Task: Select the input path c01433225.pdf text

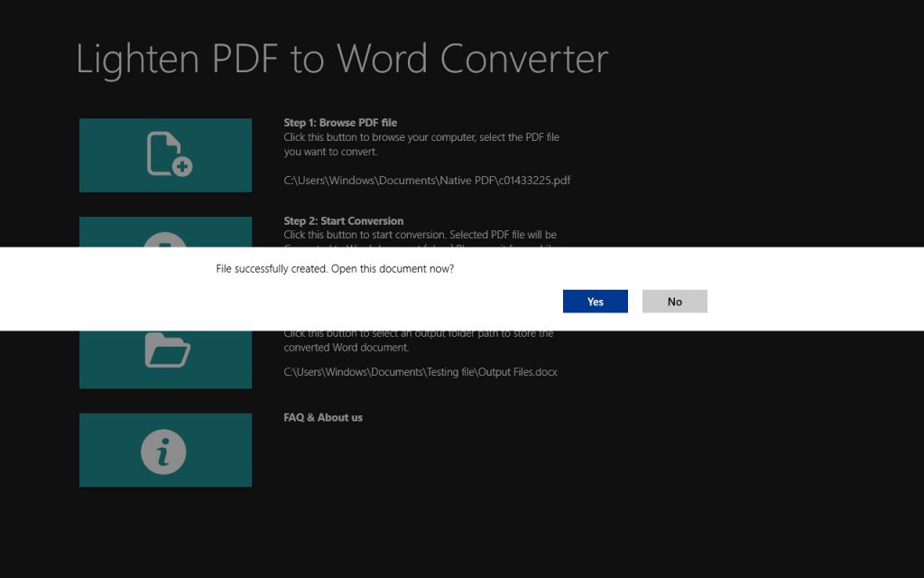Action: tap(427, 181)
